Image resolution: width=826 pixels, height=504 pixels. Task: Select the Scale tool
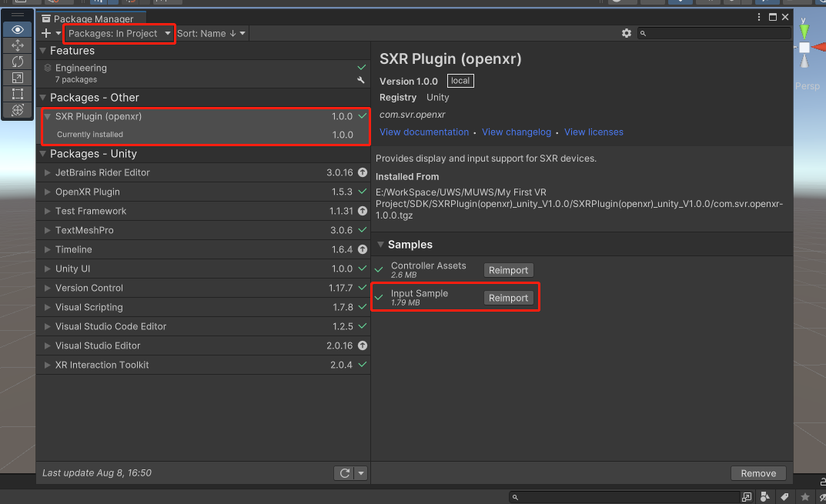point(17,78)
